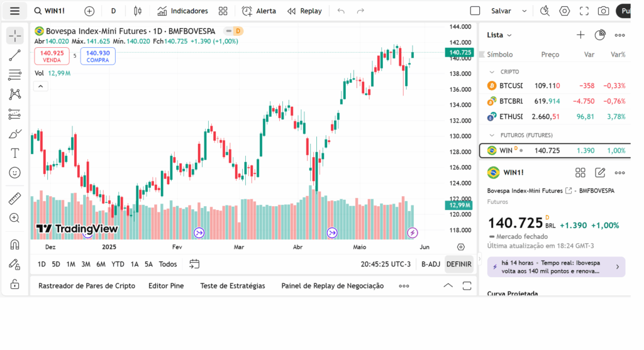Open price scale settings gear icon
The image size is (644, 350).
coord(461,247)
